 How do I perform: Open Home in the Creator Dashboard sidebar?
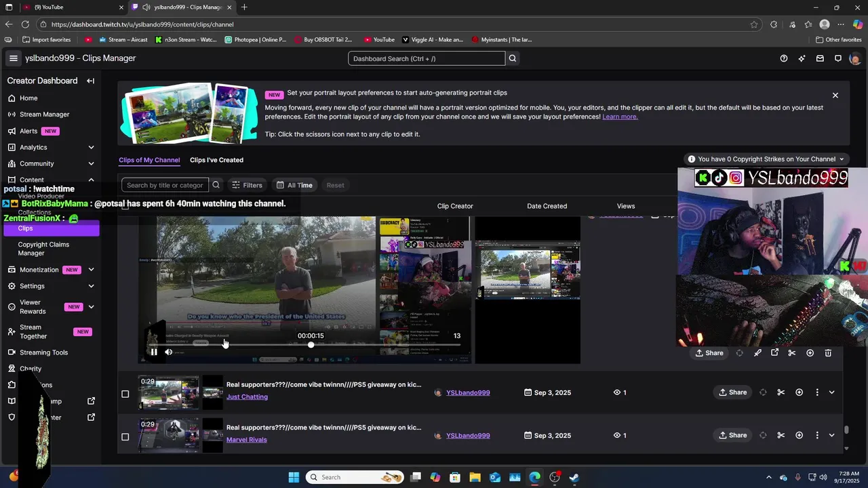tap(28, 98)
